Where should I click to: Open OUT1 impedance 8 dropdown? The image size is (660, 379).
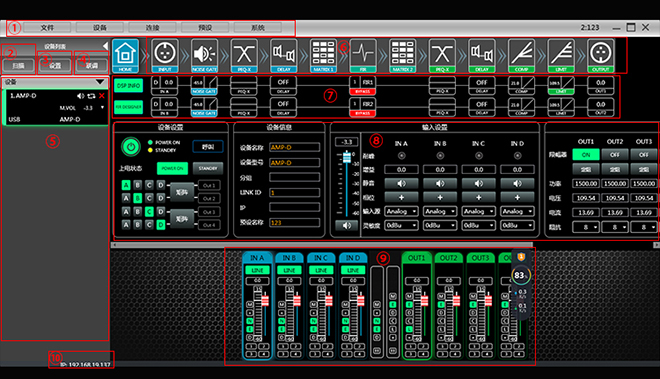click(586, 227)
